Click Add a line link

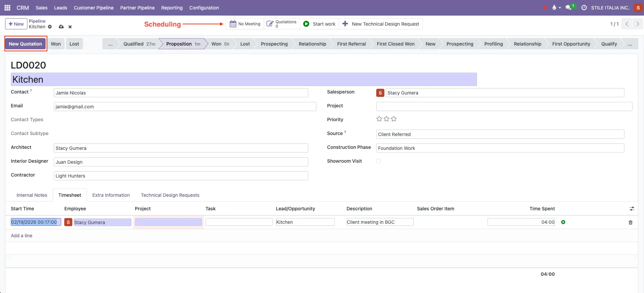point(22,236)
